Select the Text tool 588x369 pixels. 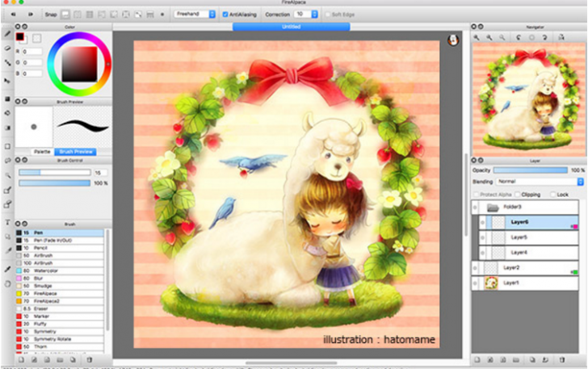[x=7, y=222]
